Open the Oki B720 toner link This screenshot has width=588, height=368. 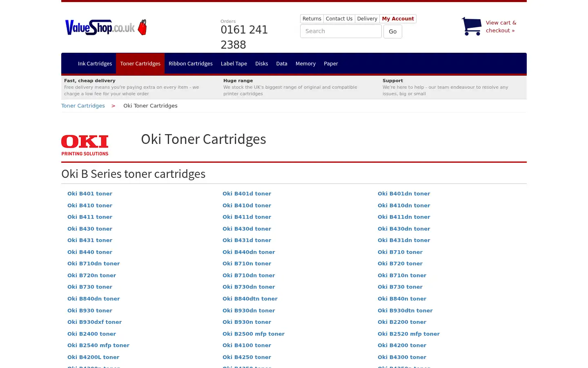400,263
